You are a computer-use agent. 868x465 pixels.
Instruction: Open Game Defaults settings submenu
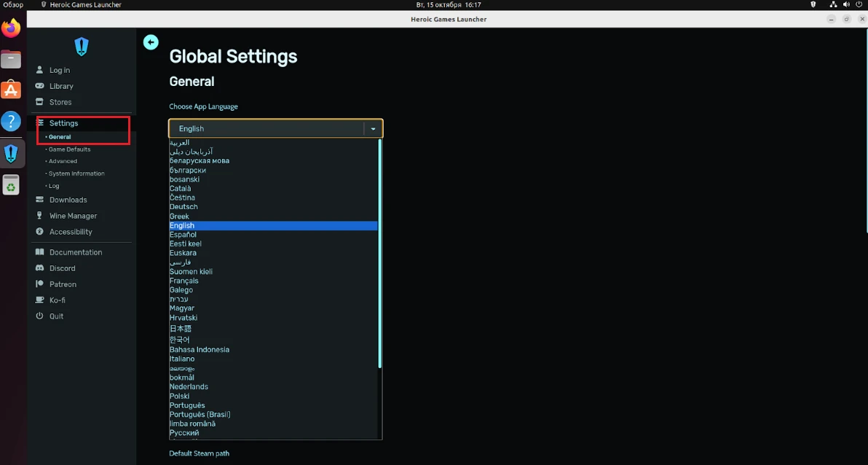tap(69, 149)
